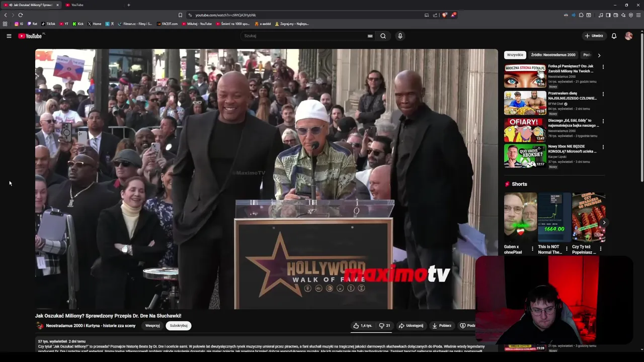Click the magnifying glass search button
Viewport: 644px width, 362px height.
(x=383, y=36)
